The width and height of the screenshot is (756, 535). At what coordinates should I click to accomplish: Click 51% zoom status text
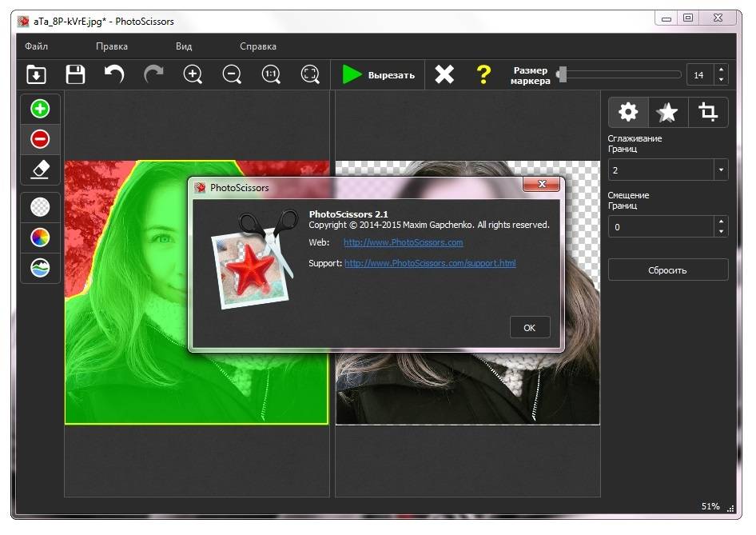click(710, 506)
